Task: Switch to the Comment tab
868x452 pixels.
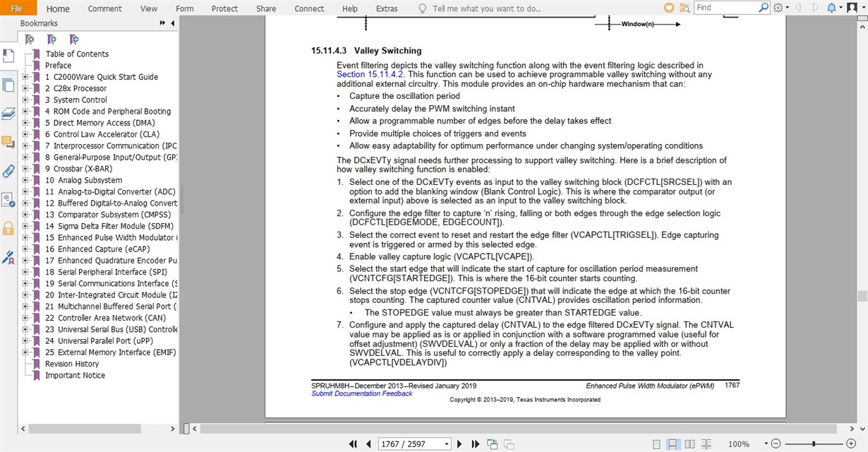Action: [x=104, y=8]
